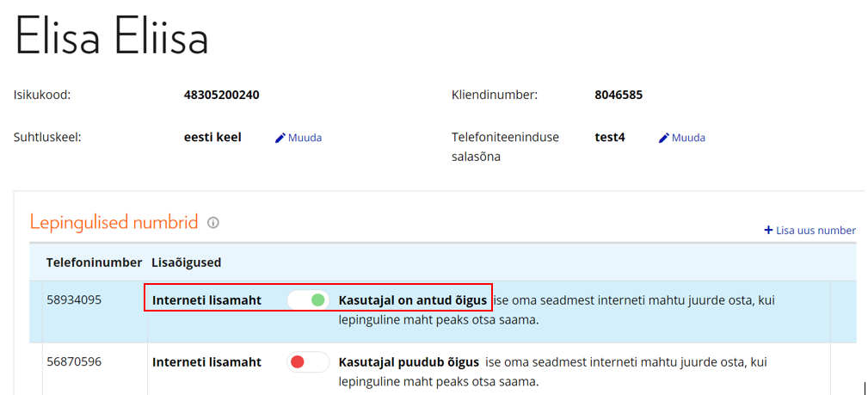868x395 pixels.
Task: Disable Interneti lisamaht toggle for 58934095
Action: [308, 300]
